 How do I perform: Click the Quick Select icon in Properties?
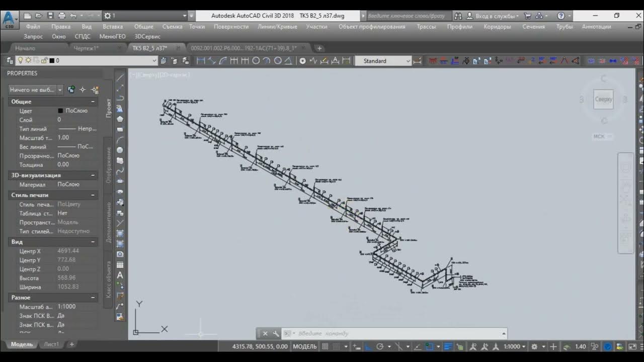click(95, 89)
